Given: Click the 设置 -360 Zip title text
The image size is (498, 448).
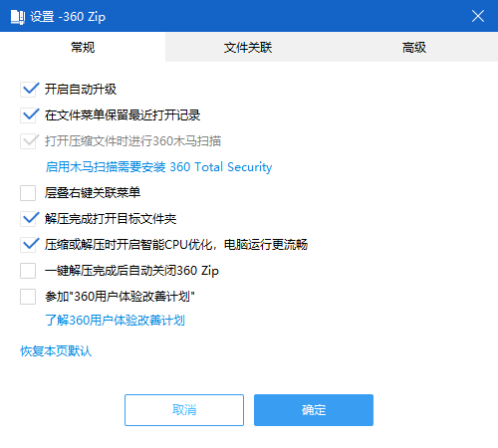Looking at the screenshot, I should pyautogui.click(x=68, y=17).
